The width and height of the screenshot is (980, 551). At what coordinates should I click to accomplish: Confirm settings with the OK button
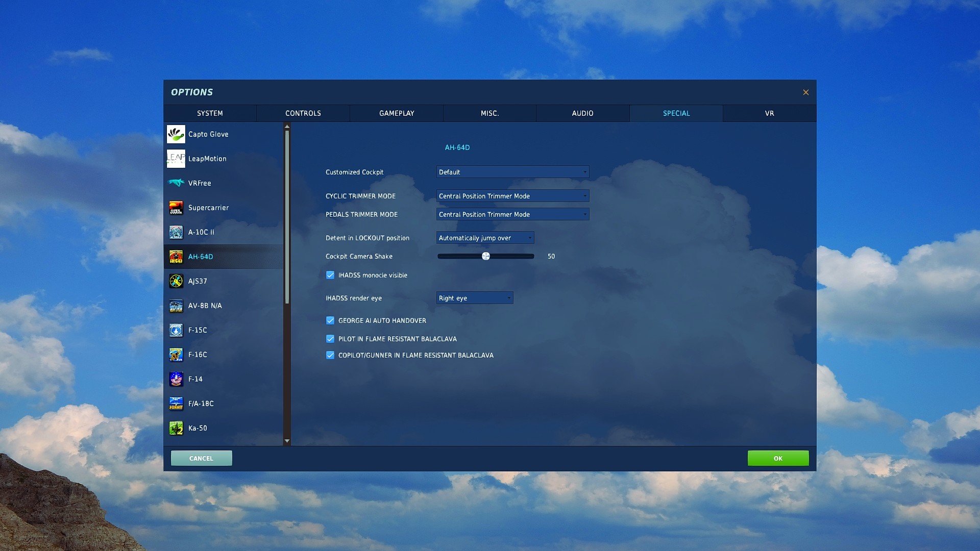pos(778,458)
